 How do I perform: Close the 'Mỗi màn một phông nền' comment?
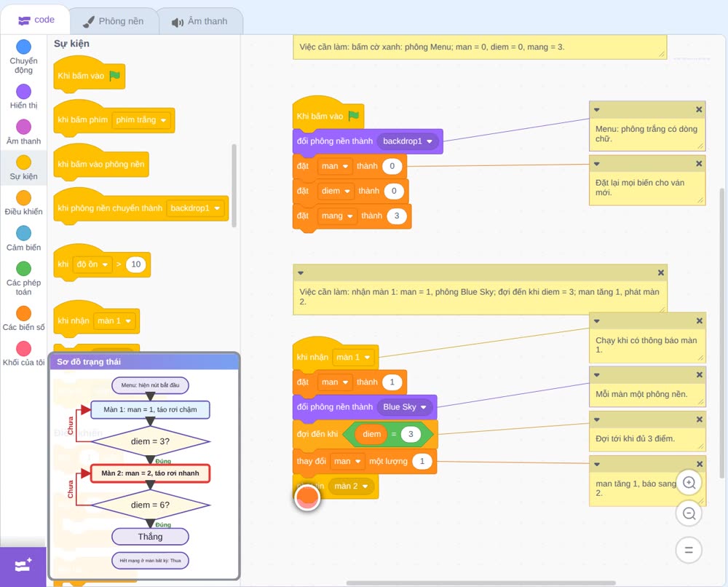point(699,374)
